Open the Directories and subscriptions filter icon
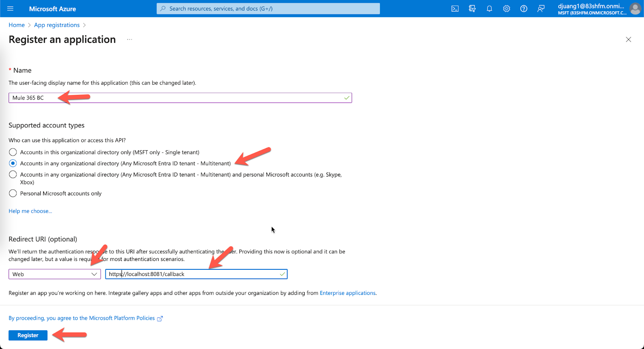This screenshot has width=644, height=349. 472,8
